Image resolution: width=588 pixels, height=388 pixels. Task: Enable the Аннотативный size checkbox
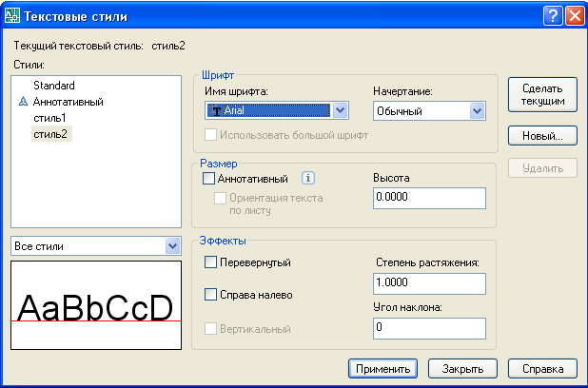coord(208,179)
